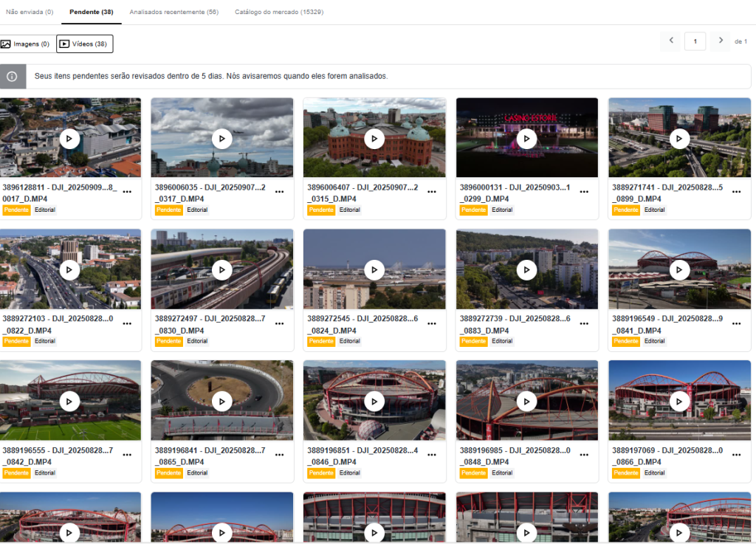The height and width of the screenshot is (544, 756).
Task: Open ellipsis menu for video 3889272497
Action: coord(280,323)
